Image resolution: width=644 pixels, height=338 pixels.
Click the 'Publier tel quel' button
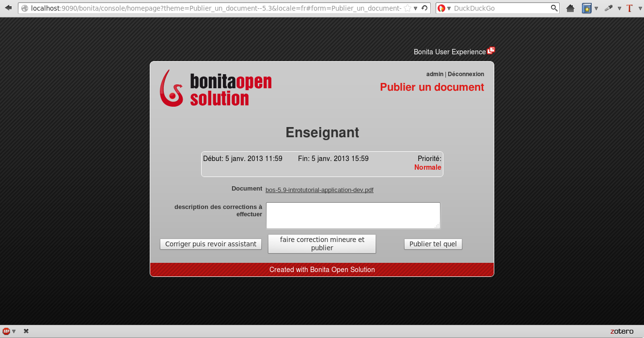tap(433, 244)
